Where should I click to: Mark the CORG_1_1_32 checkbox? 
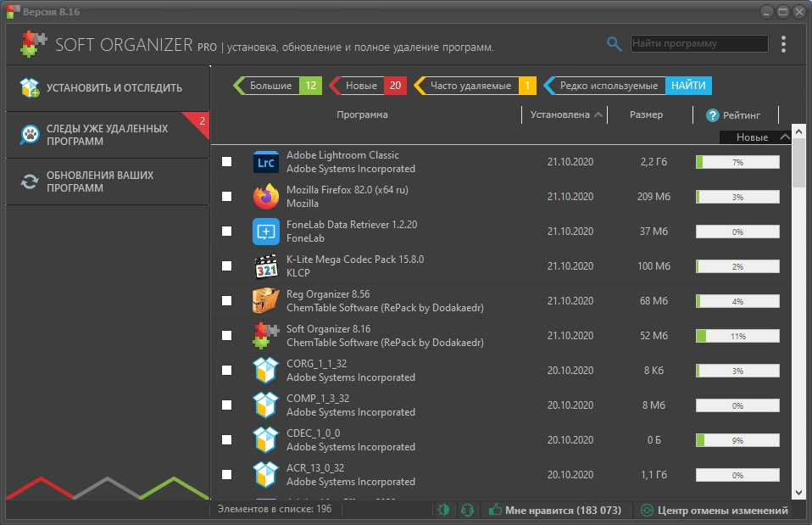[227, 370]
